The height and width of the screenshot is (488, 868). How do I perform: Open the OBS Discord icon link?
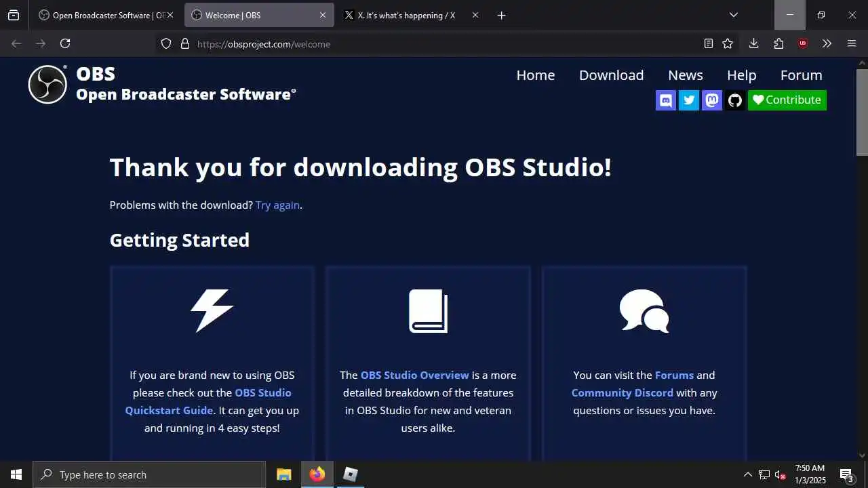(666, 100)
